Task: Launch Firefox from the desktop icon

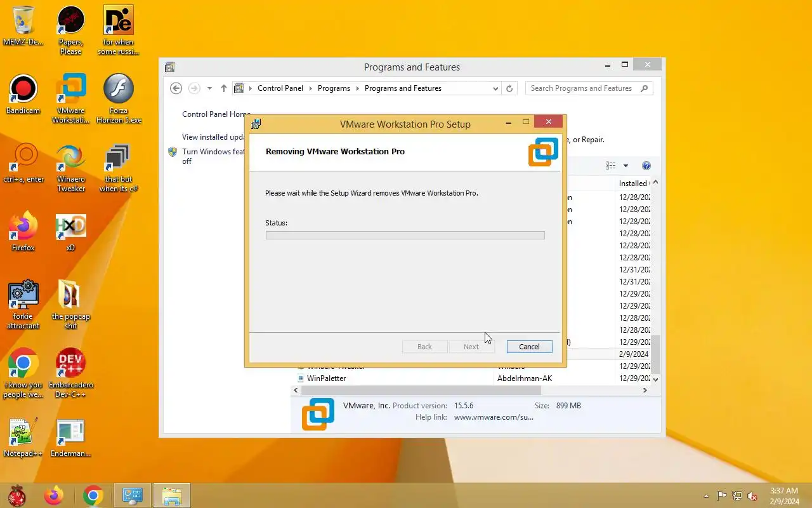Action: pyautogui.click(x=23, y=232)
